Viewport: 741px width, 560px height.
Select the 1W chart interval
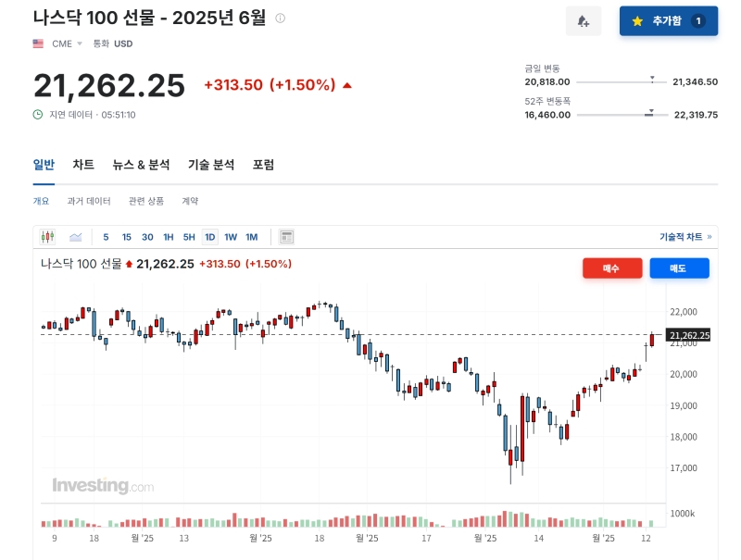pos(232,236)
